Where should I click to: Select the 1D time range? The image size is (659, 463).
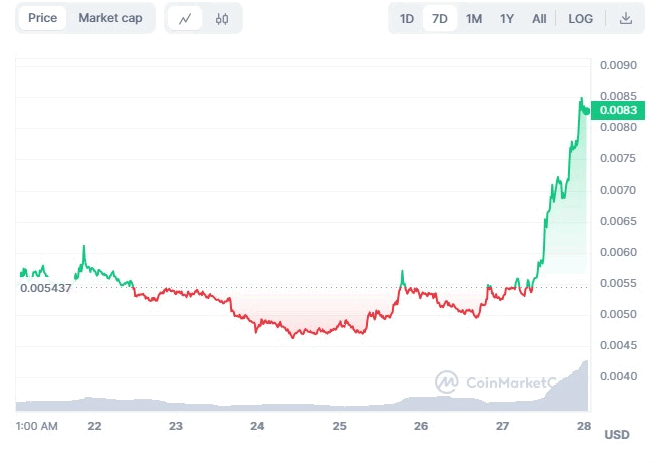point(407,18)
